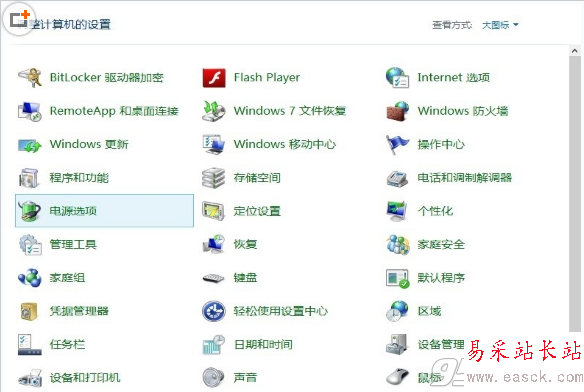Click the Windows 防火墙 brick wall icon

tap(397, 111)
